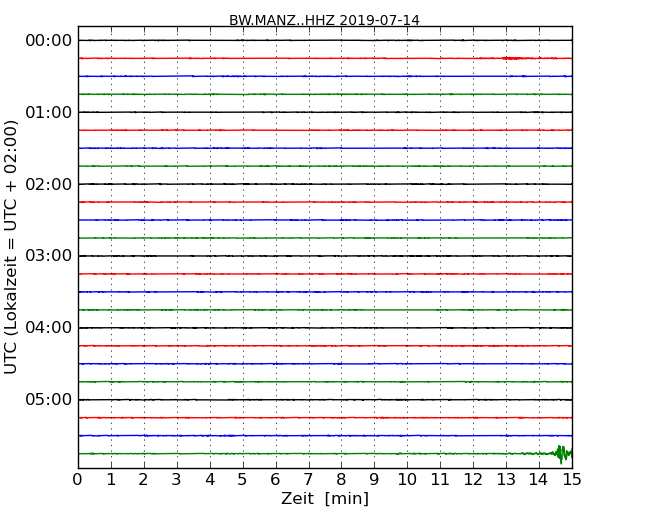Click the 00:00 time label

click(x=49, y=41)
